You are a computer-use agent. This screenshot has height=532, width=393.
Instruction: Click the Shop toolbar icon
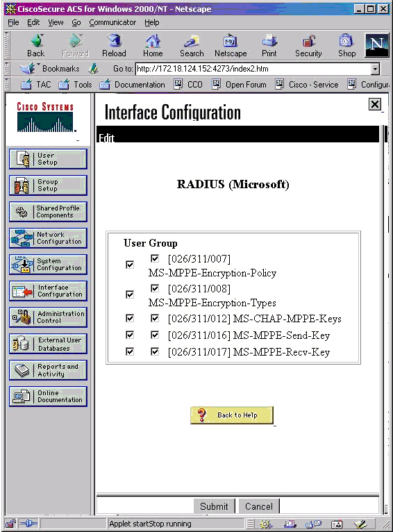point(346,45)
